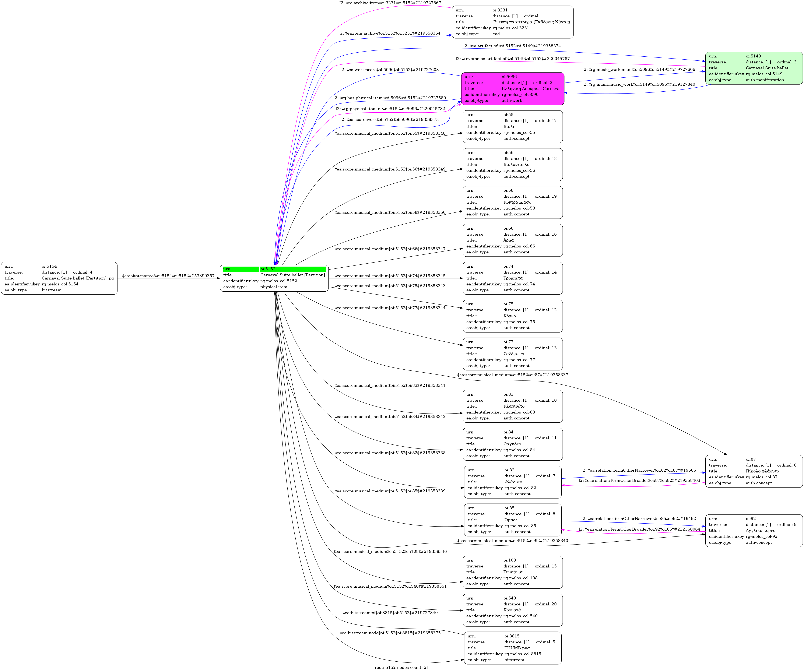The image size is (804, 672).
Task: Click the Κρουστά node oi:540
Action: [x=512, y=610]
